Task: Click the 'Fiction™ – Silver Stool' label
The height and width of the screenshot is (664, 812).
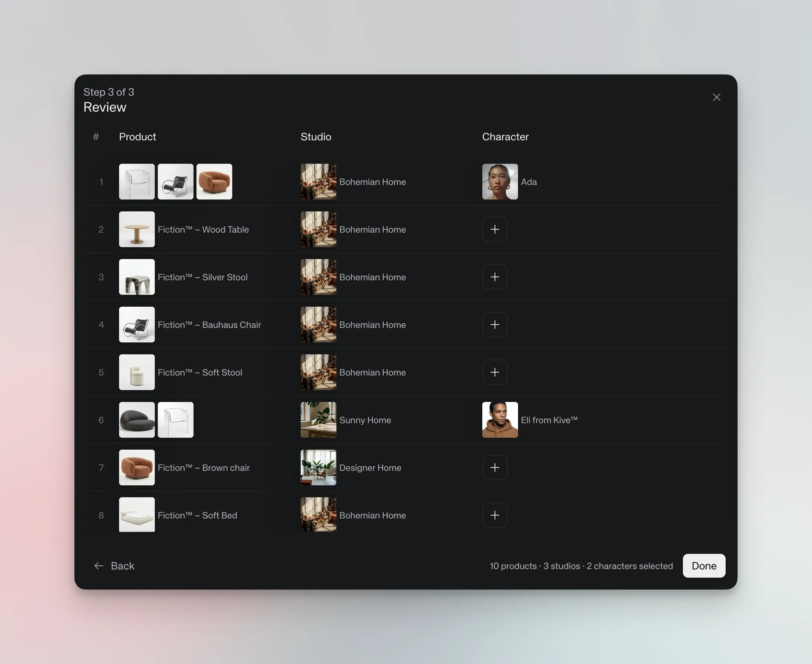Action: pyautogui.click(x=203, y=277)
